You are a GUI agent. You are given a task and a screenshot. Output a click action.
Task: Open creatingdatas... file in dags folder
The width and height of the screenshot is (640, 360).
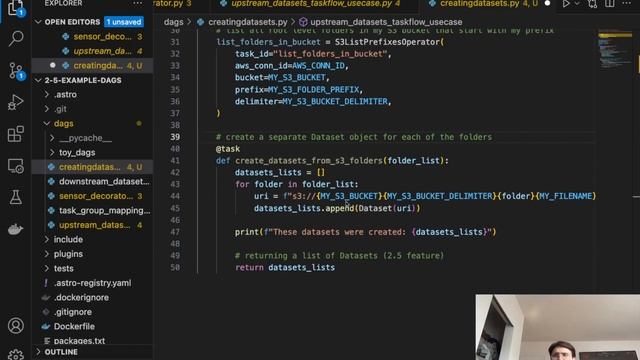click(93, 167)
